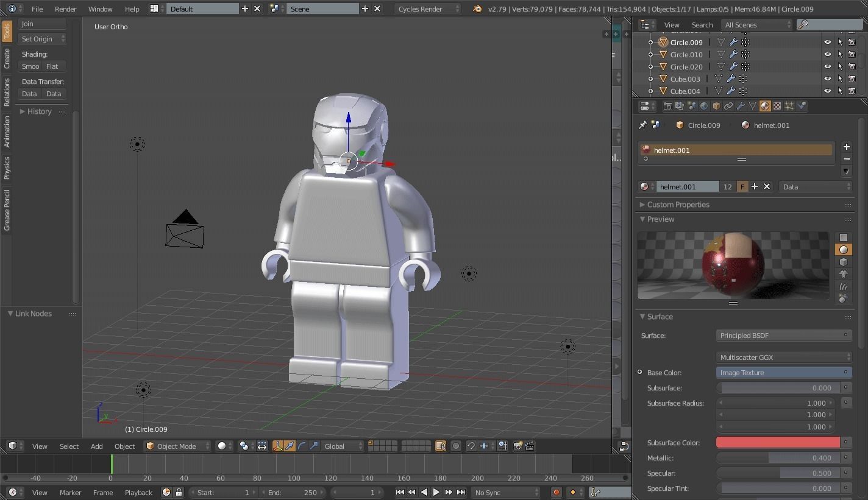Viewport: 868px width, 500px height.
Task: Click the Smooth shading button
Action: (30, 66)
